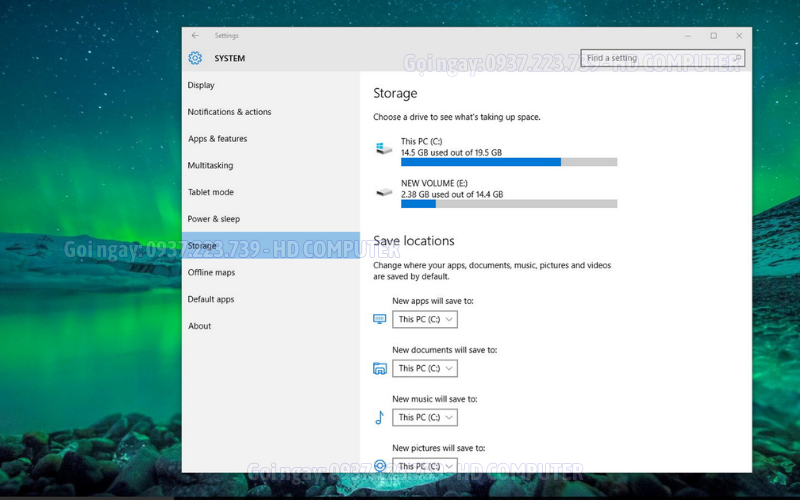Open the New apps save location dropdown
Viewport: 800px width, 500px height.
(425, 319)
